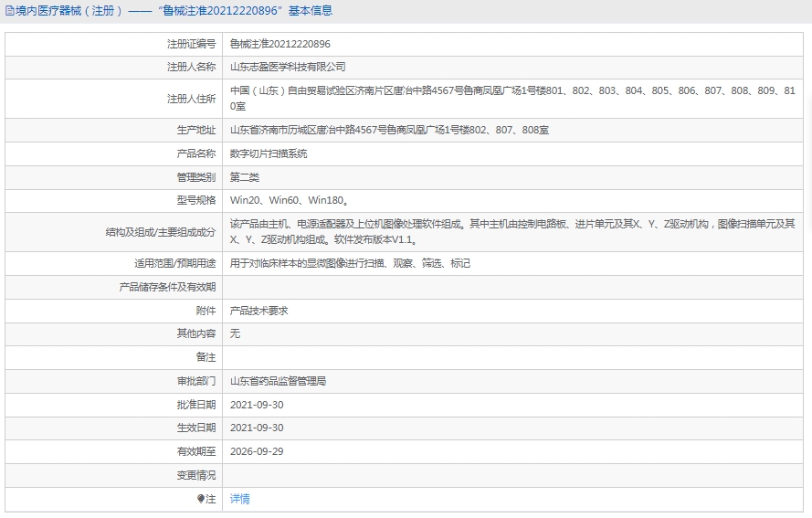
Task: Click product name 数字切片扫描系统
Action: (x=269, y=153)
